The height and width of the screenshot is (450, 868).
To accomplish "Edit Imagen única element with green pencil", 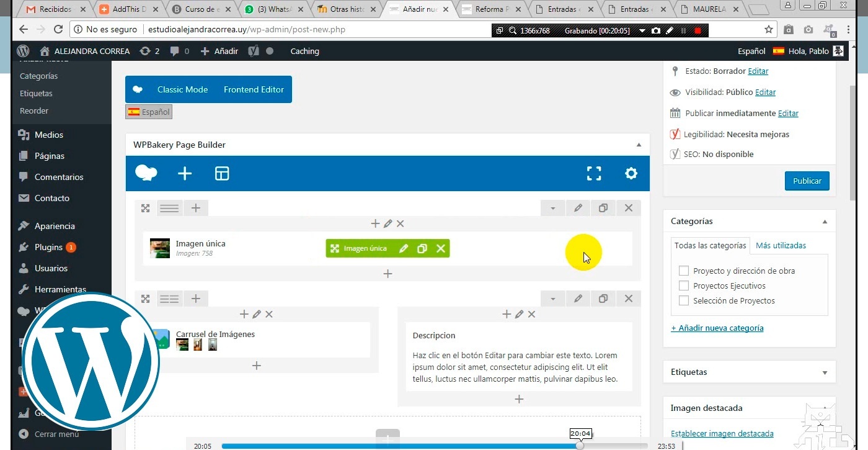I will click(x=404, y=248).
